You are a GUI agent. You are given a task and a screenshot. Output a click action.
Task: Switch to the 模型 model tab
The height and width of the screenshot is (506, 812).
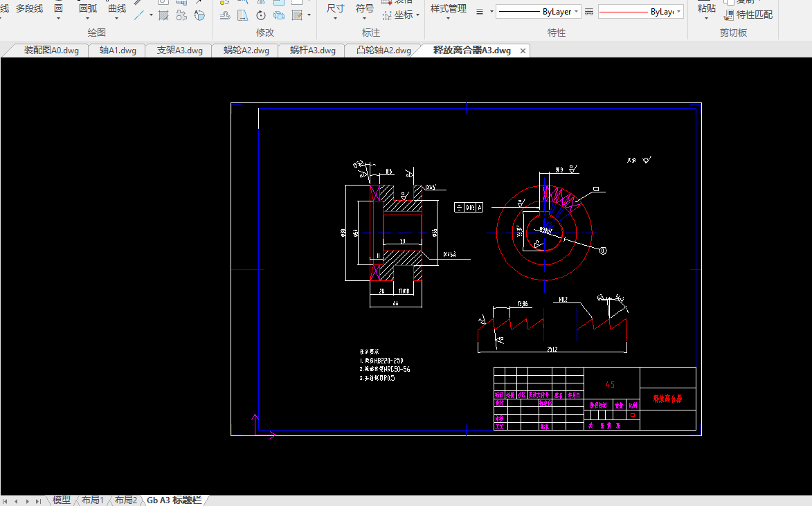click(61, 500)
